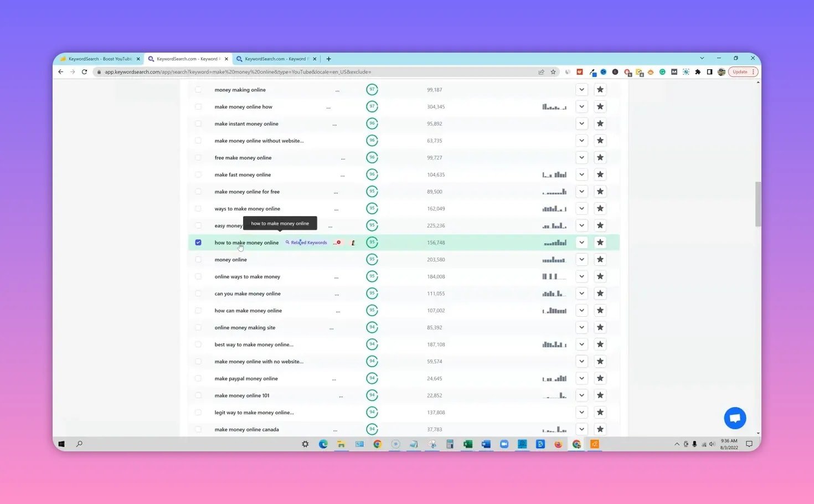Open the dropdown for 'money making online'
814x504 pixels.
[581, 89]
